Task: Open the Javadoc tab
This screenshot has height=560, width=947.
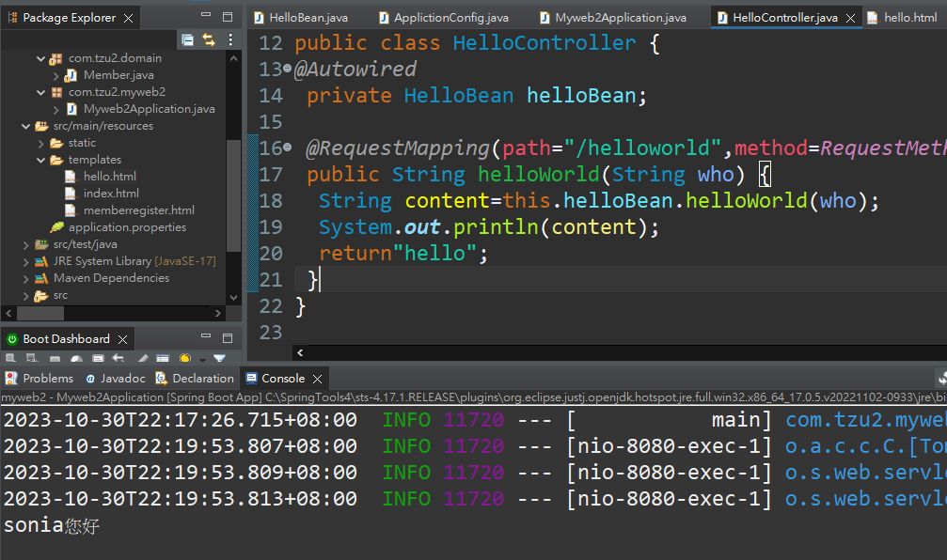Action: (116, 379)
